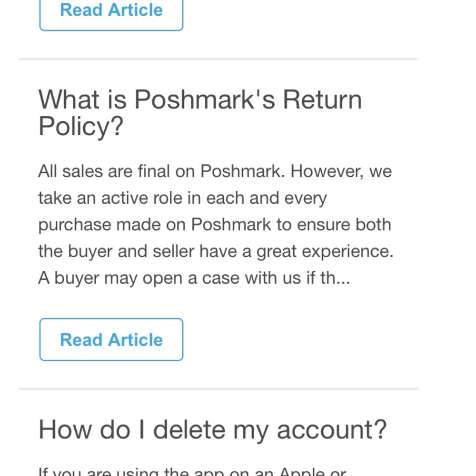Click the word "delete" in the bottom heading

pos(189,429)
